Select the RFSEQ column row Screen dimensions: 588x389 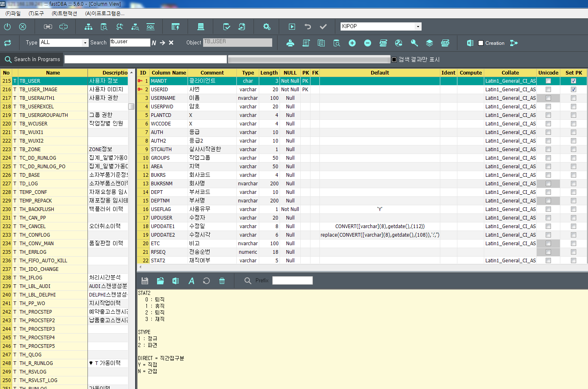point(362,252)
